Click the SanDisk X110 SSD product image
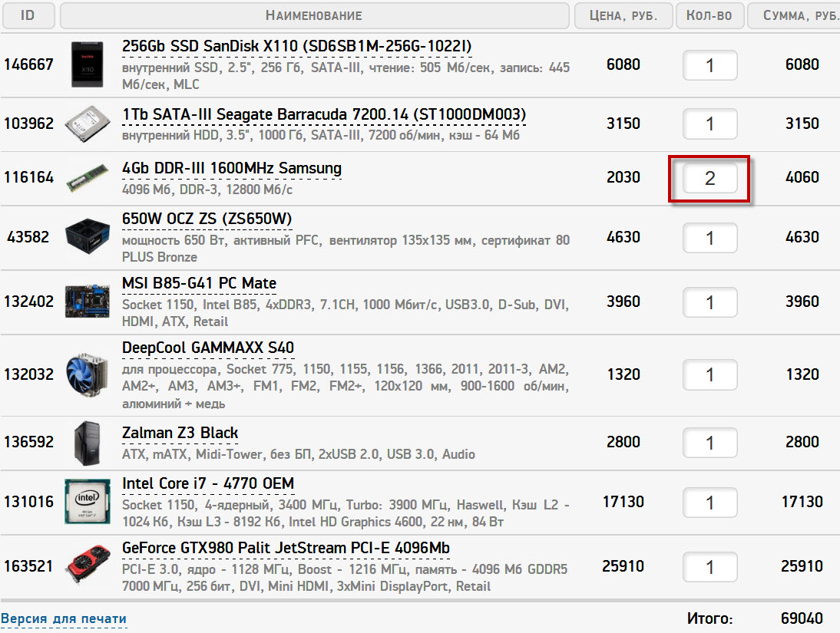 (88, 64)
